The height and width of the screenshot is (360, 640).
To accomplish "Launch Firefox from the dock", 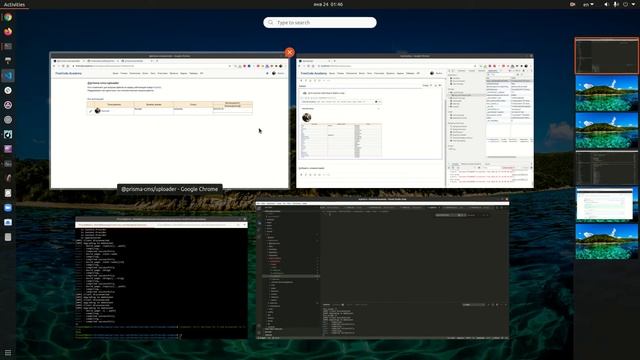I will tap(8, 31).
